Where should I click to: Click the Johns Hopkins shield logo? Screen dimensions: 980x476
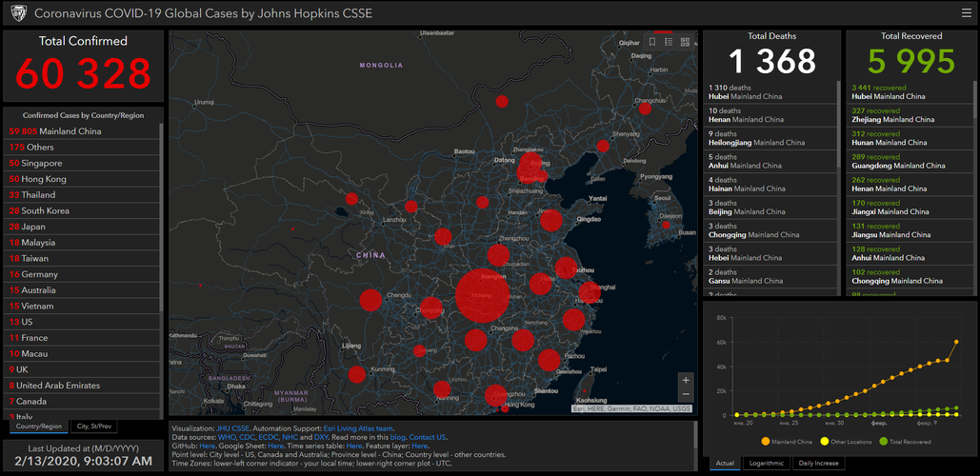tap(17, 13)
